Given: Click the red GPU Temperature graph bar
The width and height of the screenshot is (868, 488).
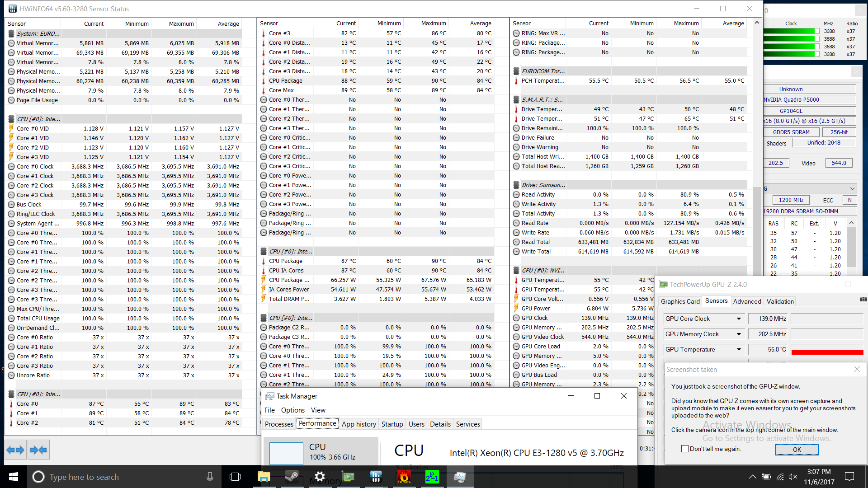Looking at the screenshot, I should [x=827, y=352].
